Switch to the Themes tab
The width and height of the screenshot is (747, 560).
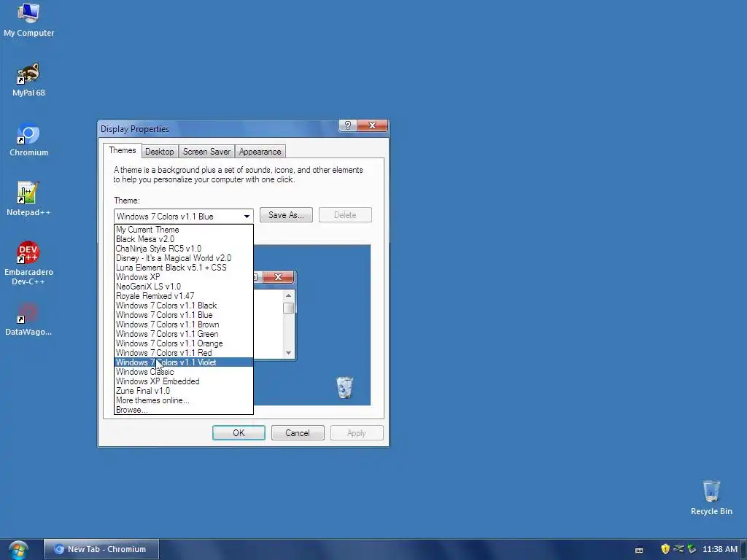coord(123,150)
